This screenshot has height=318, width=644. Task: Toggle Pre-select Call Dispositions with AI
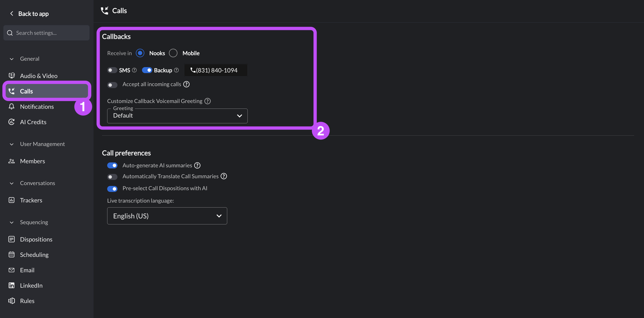(x=112, y=189)
